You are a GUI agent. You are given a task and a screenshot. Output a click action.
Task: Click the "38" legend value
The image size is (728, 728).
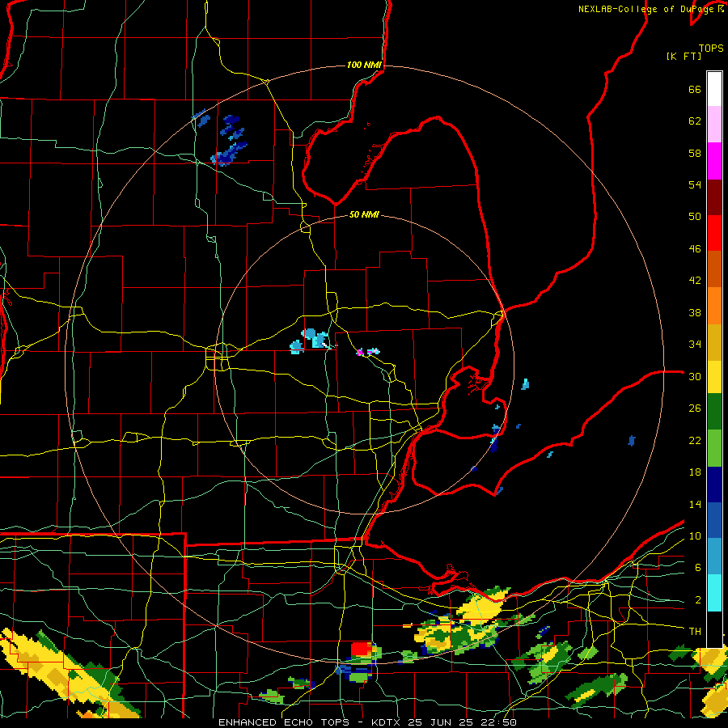pos(695,312)
